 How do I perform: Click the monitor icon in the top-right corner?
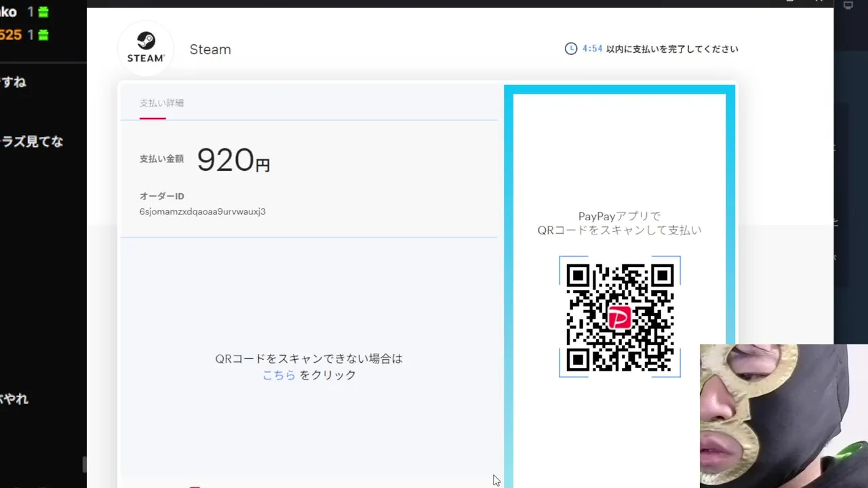click(848, 5)
